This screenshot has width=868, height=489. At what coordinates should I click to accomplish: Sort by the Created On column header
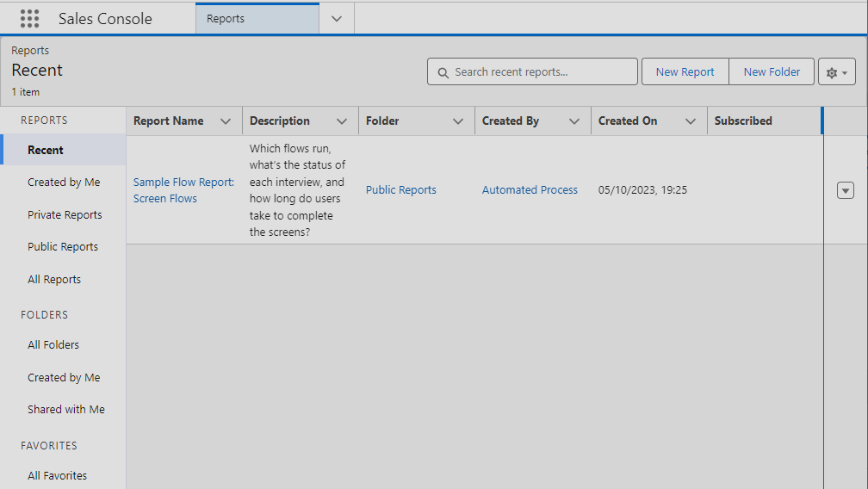(628, 121)
